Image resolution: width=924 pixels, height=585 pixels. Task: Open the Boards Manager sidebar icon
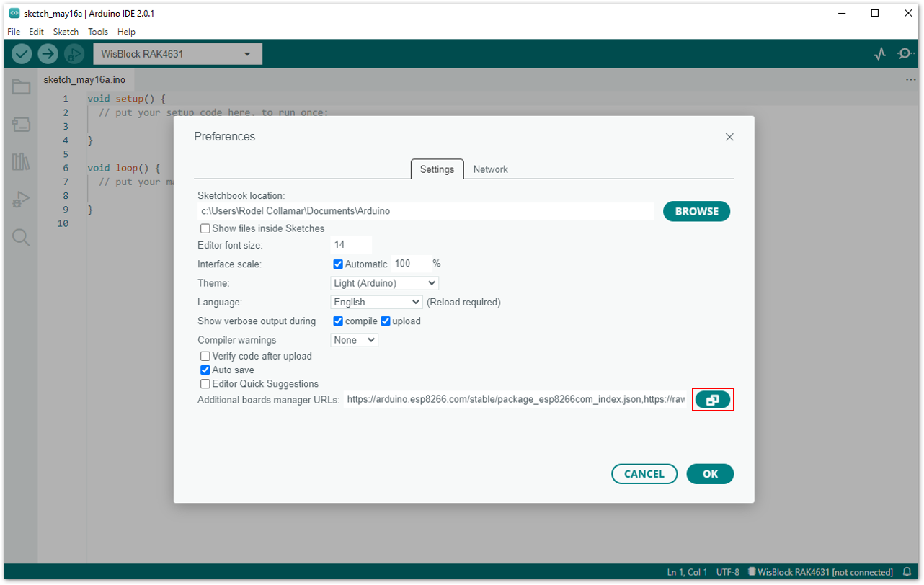(x=21, y=125)
